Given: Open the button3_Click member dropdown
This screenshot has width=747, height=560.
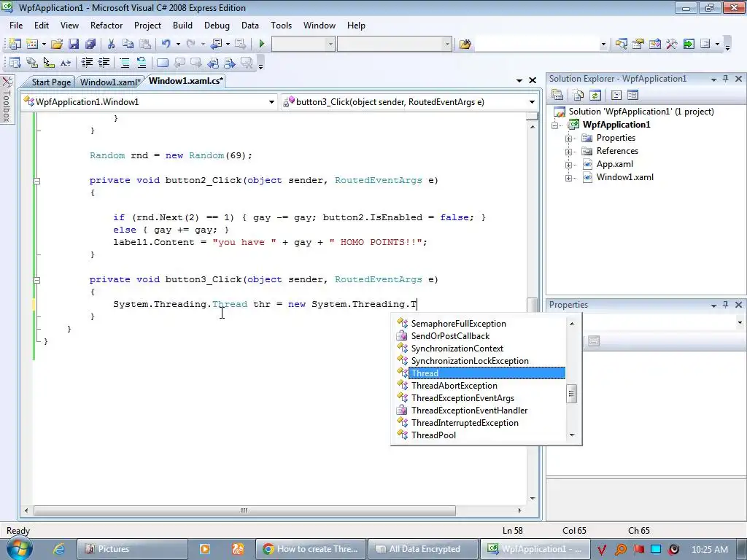Looking at the screenshot, I should click(x=532, y=102).
